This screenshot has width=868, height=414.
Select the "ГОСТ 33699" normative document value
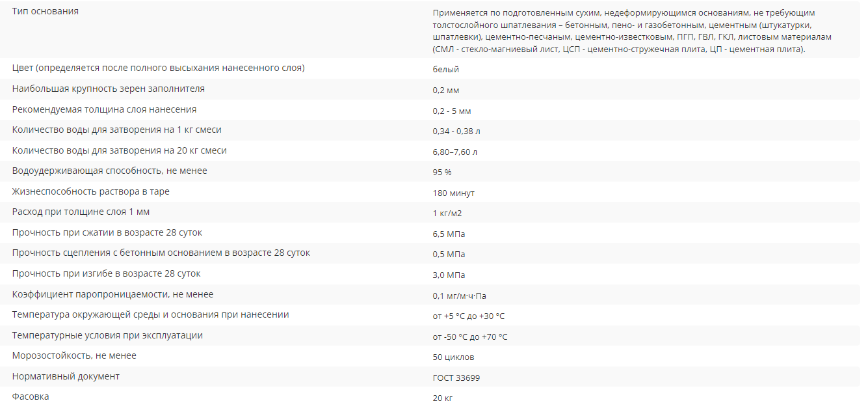(456, 378)
